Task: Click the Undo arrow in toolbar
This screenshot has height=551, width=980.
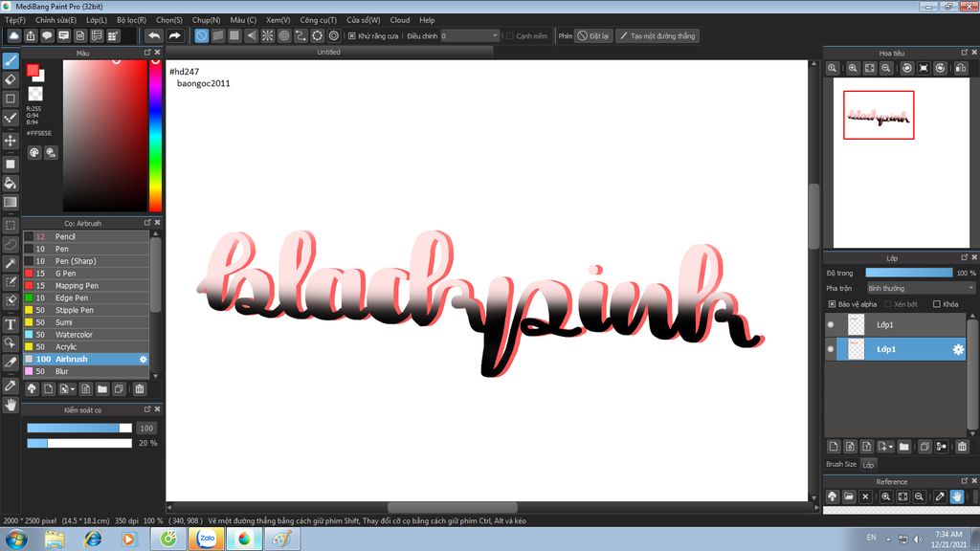Action: point(154,35)
